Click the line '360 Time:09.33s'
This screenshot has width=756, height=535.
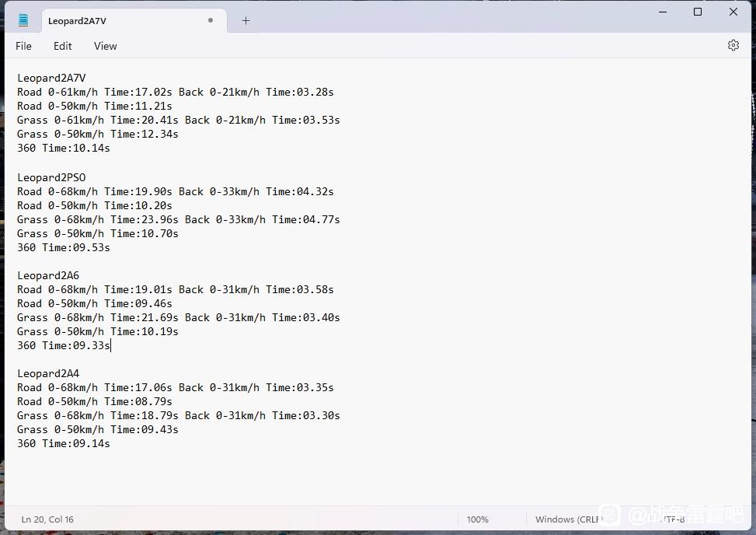[64, 345]
